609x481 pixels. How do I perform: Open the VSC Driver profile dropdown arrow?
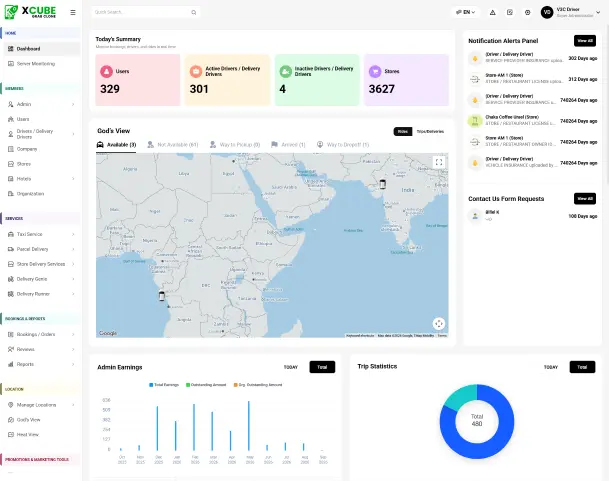[598, 12]
